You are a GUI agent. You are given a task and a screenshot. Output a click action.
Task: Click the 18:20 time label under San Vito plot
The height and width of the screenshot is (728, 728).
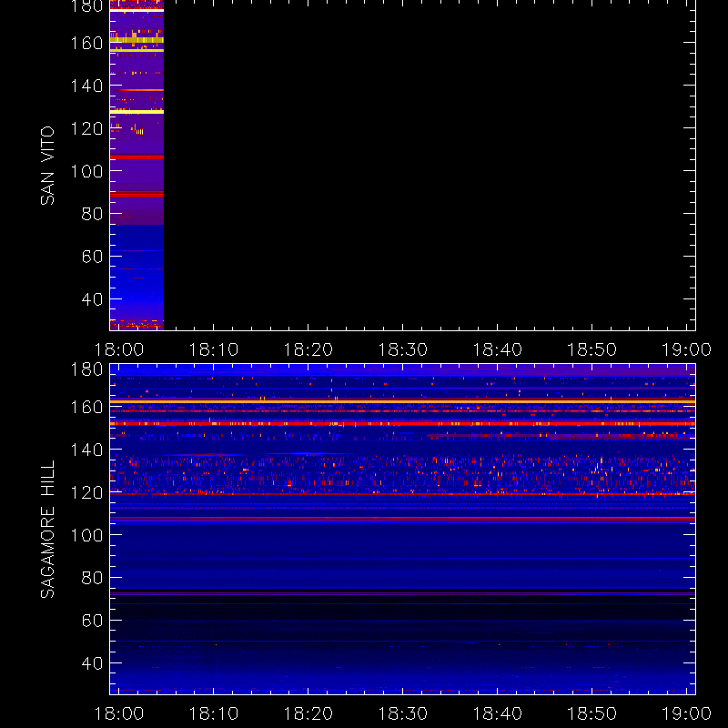(x=308, y=349)
